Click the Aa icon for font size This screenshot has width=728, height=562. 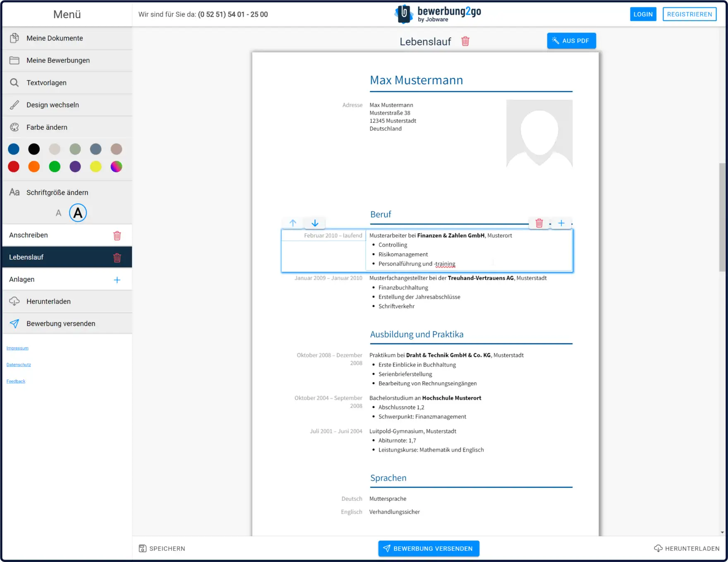pos(14,192)
